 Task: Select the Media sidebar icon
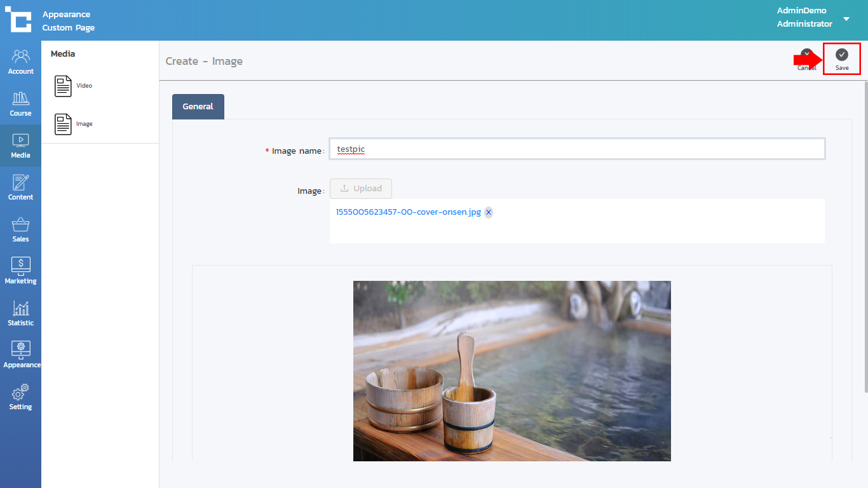tap(20, 146)
